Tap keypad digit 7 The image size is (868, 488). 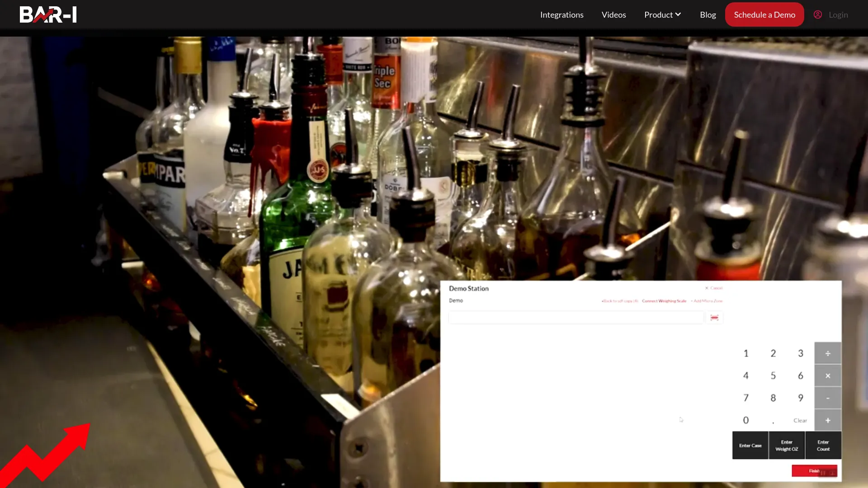click(746, 398)
